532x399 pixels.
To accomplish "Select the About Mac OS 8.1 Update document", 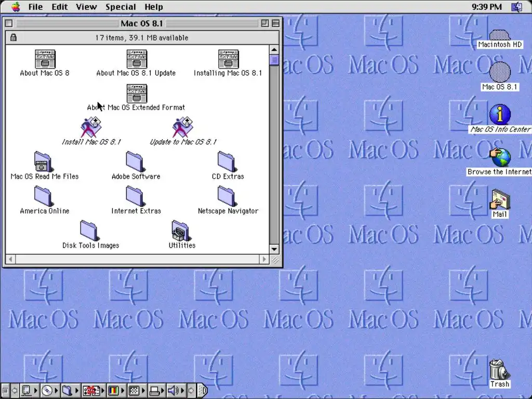I will [137, 59].
